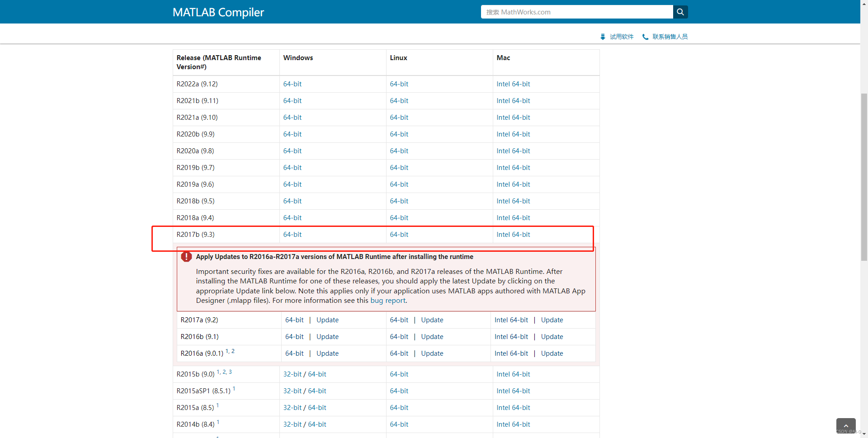
Task: Download R2021a Windows 64-bit runtime
Action: (292, 118)
